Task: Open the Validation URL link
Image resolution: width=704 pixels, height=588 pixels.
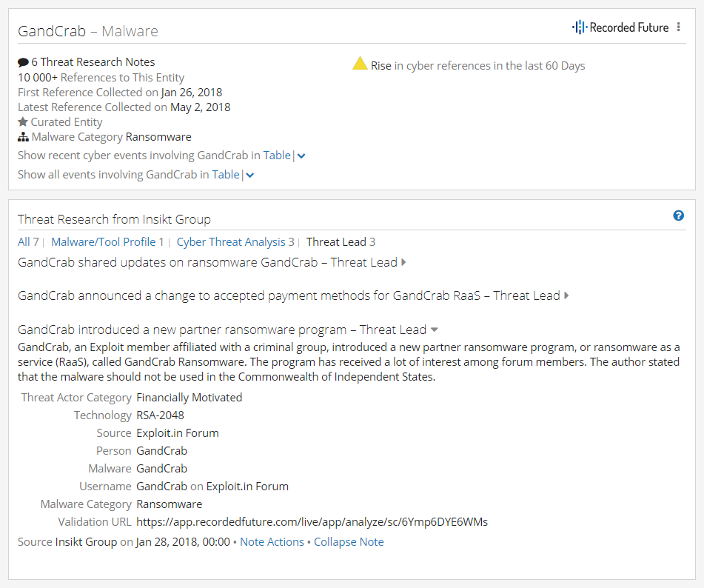Action: pyautogui.click(x=312, y=522)
